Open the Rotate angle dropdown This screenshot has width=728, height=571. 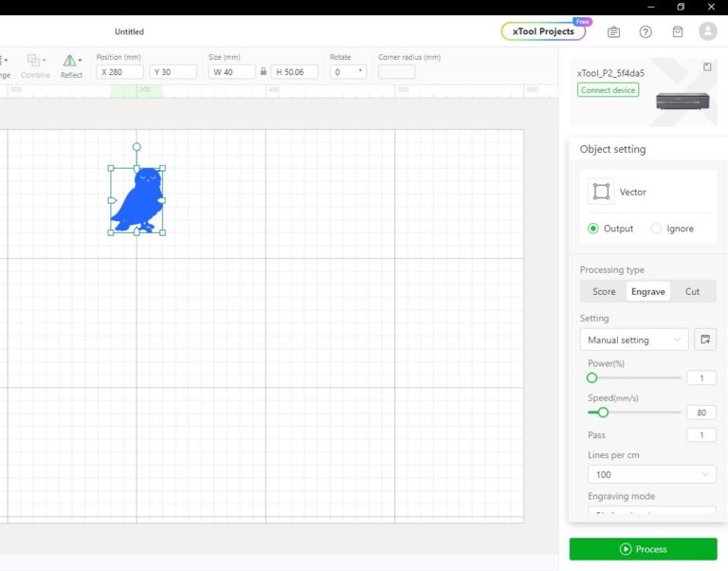click(360, 72)
